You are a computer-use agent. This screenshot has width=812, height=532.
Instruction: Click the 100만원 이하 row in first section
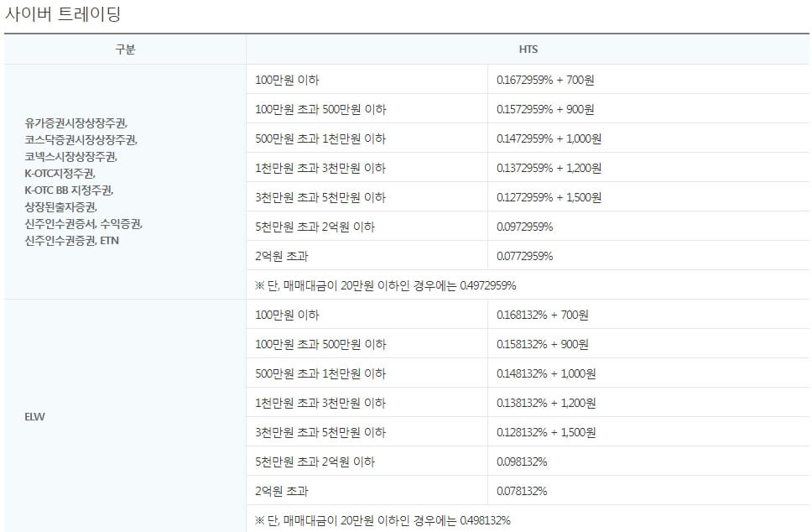pos(283,79)
